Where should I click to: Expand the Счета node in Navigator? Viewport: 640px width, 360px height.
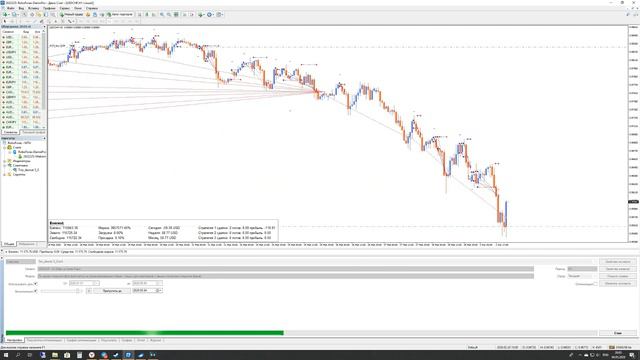[4, 147]
